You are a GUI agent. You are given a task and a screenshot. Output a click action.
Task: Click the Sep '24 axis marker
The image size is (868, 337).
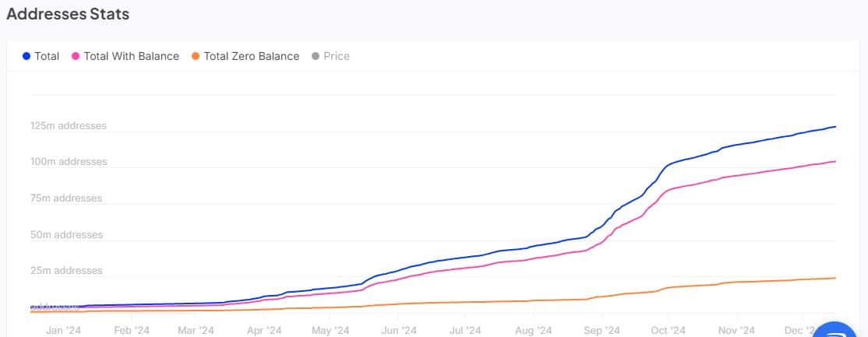point(601,330)
